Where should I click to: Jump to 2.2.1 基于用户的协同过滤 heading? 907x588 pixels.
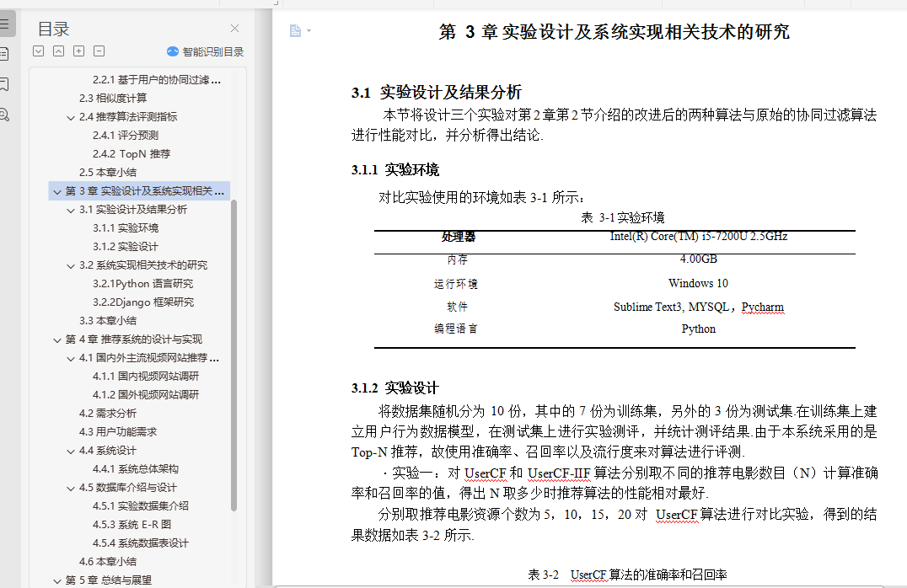click(x=157, y=80)
